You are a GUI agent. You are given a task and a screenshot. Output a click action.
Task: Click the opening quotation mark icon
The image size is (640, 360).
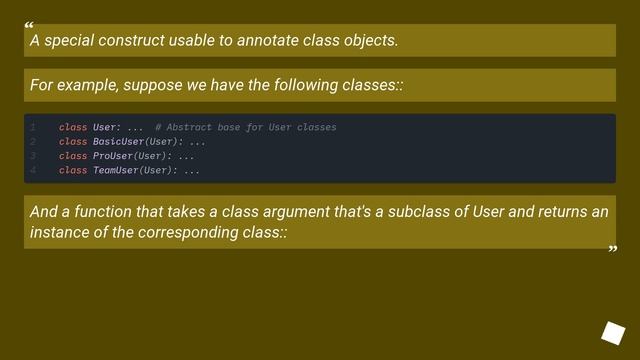(x=29, y=25)
